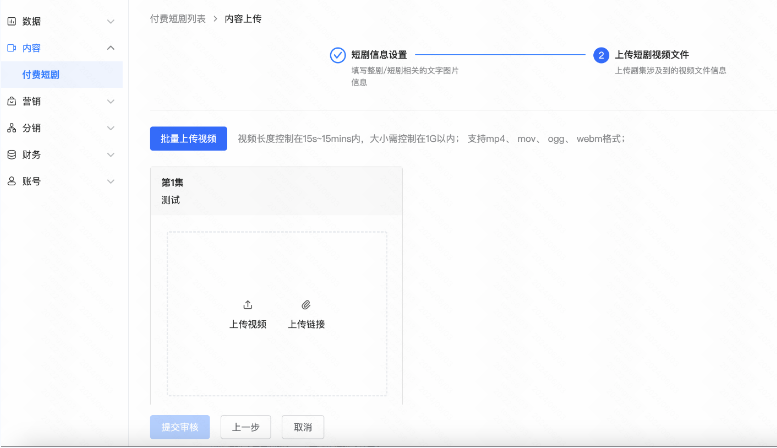Screen dimensions: 777x448
Task: Expand the 财务 menu chevron
Action: [111, 155]
